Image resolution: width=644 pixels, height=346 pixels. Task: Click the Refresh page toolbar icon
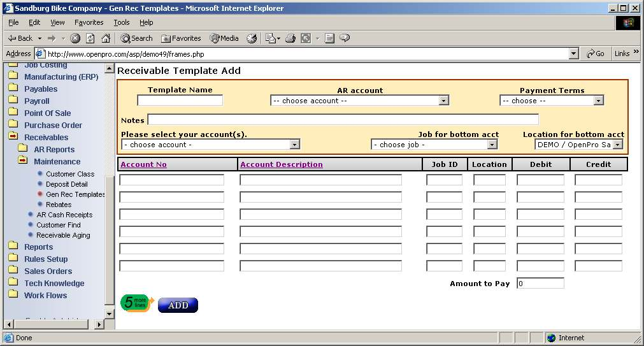point(90,38)
